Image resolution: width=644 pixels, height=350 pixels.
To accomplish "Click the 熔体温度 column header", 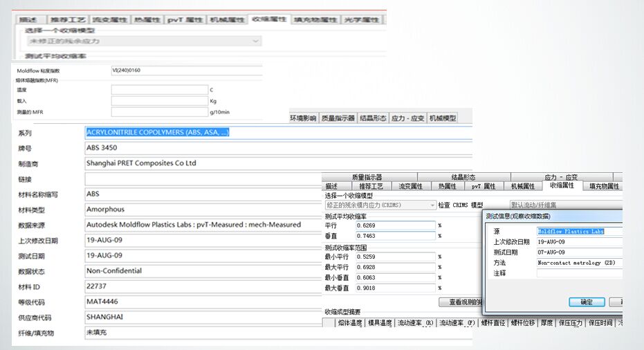I will pyautogui.click(x=350, y=323).
